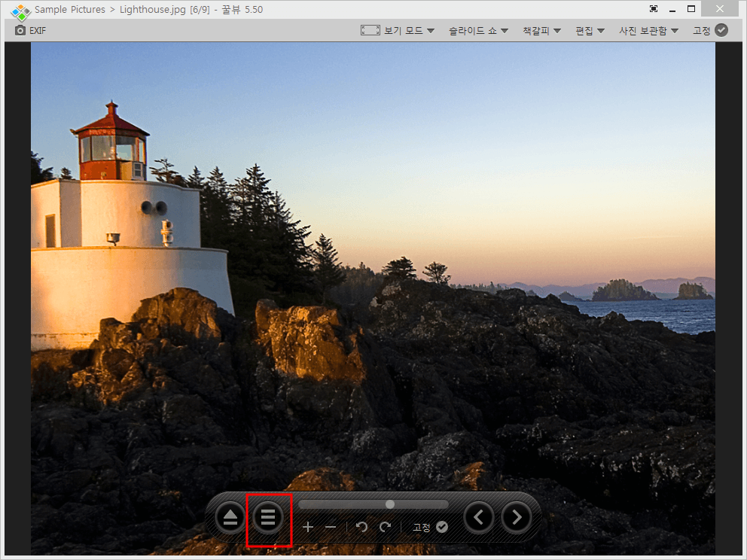This screenshot has width=747, height=560.
Task: Open 슬라이드 쇼 dropdown
Action: [478, 30]
